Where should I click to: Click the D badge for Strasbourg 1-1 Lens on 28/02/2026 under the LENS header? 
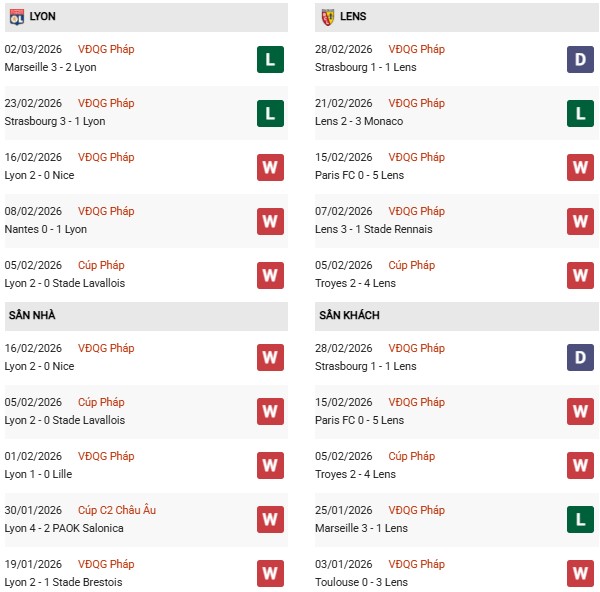pos(580,59)
